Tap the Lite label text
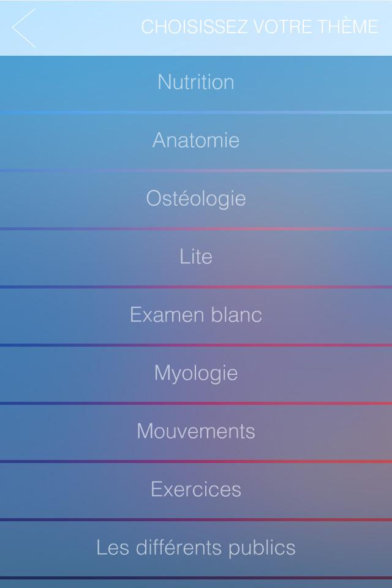 click(x=196, y=257)
